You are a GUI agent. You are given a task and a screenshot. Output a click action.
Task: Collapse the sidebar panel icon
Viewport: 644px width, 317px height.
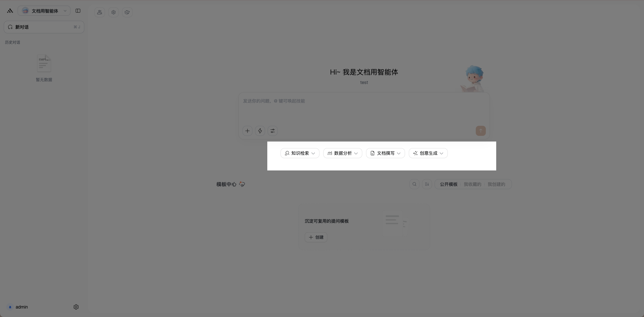click(78, 11)
